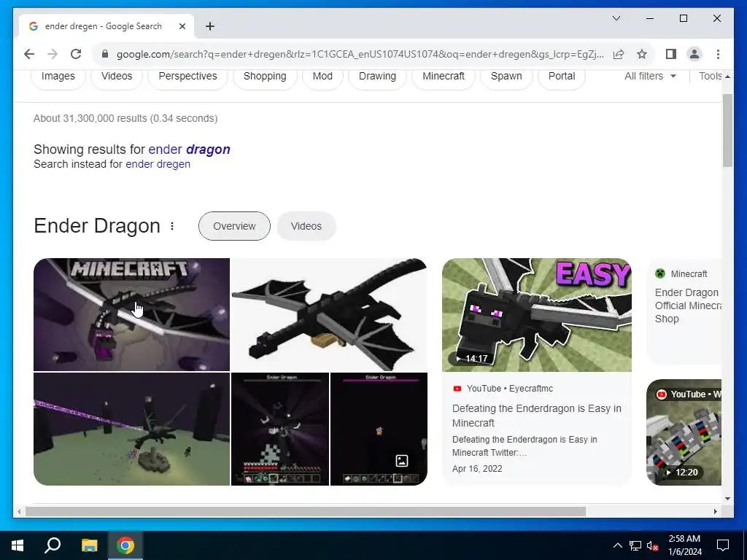Open the network status tray icon

635,545
